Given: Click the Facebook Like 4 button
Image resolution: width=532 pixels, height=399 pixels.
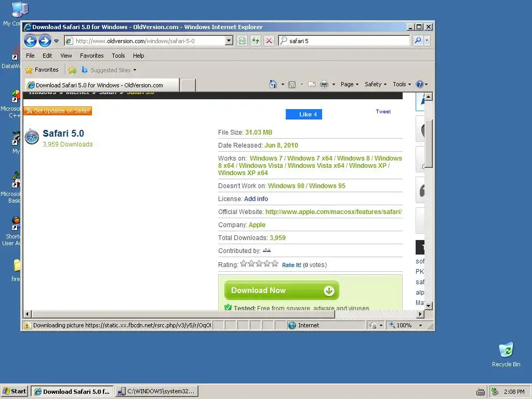Looking at the screenshot, I should click(x=303, y=114).
